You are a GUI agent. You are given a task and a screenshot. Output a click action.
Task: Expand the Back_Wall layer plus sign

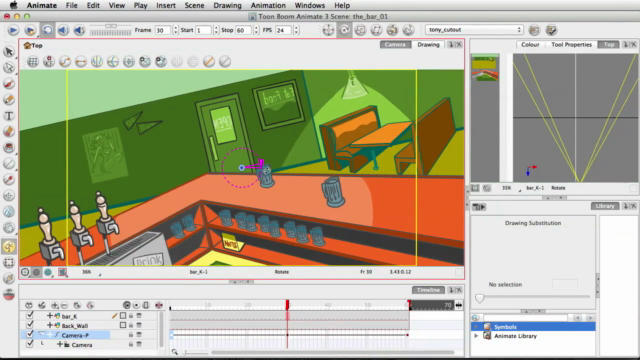tap(50, 325)
